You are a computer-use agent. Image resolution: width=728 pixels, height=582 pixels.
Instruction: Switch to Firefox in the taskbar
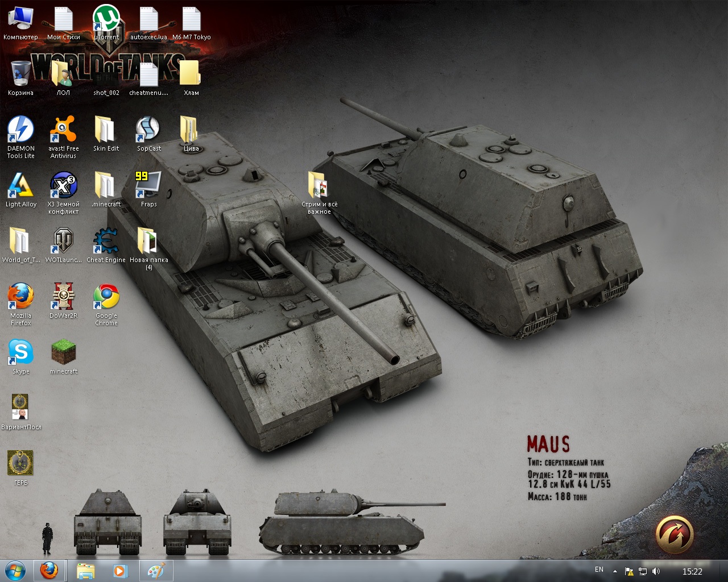pyautogui.click(x=49, y=571)
